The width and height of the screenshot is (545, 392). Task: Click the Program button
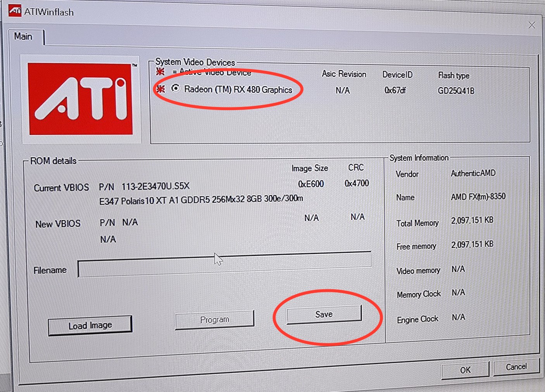[x=215, y=319]
